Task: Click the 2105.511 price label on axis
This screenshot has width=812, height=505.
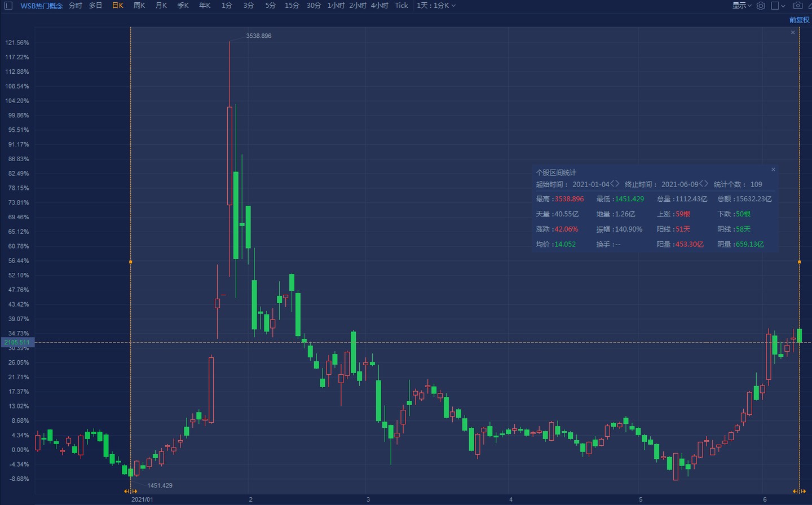Action: [17, 342]
